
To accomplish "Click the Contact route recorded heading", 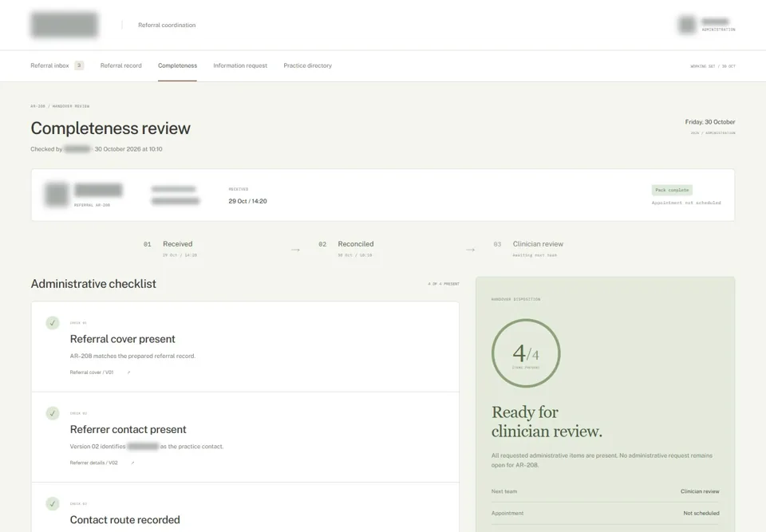I will tap(124, 520).
